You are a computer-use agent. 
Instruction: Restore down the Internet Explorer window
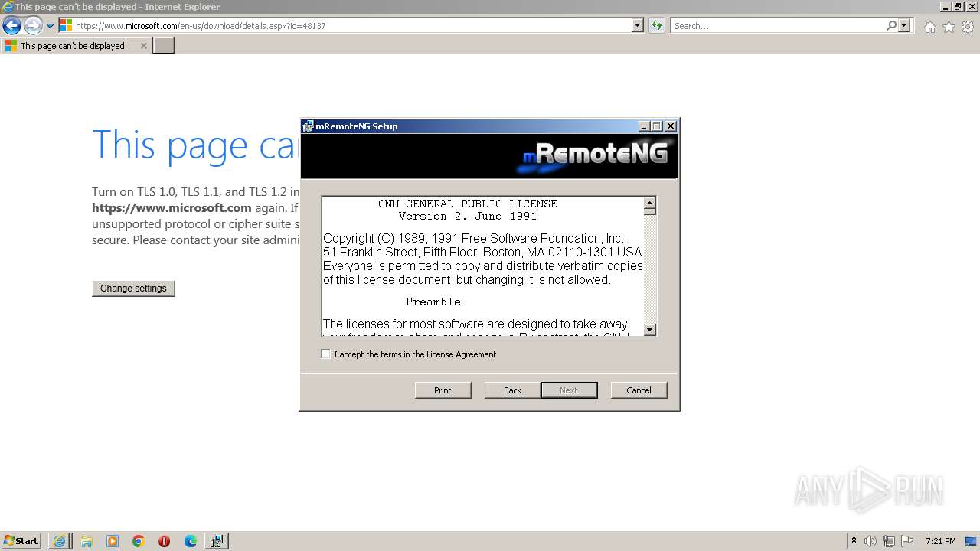[x=958, y=6]
